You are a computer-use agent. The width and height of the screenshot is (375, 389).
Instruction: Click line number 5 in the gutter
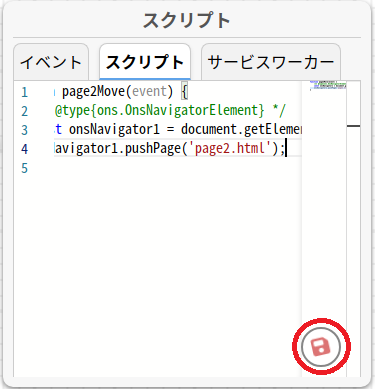coord(24,168)
